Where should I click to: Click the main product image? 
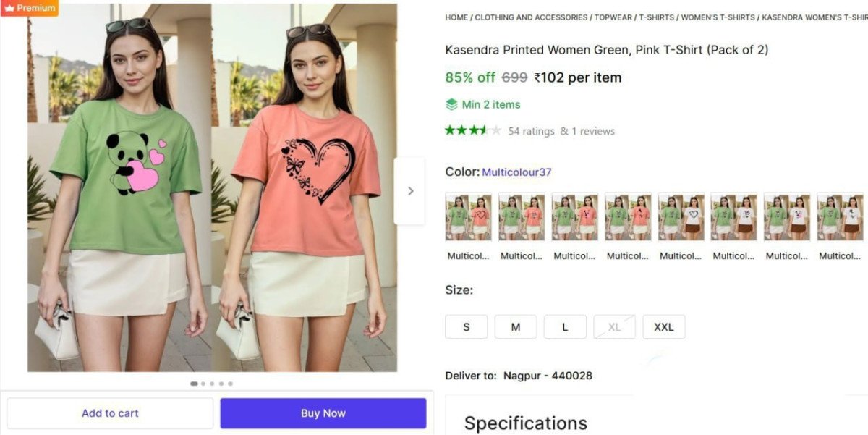[x=212, y=188]
